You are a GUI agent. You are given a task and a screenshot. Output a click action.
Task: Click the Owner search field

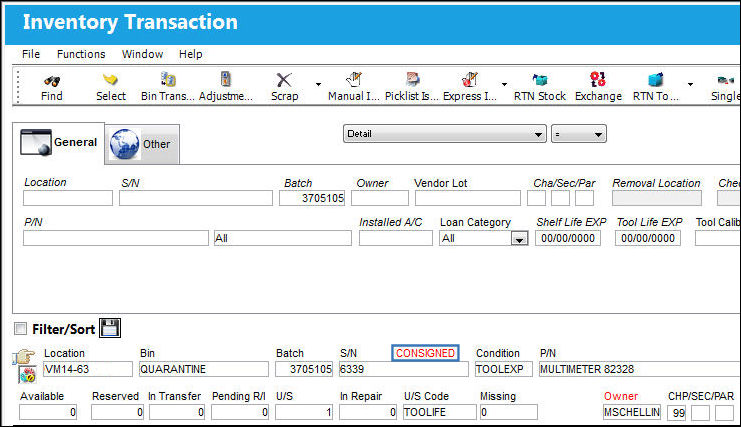click(x=380, y=198)
